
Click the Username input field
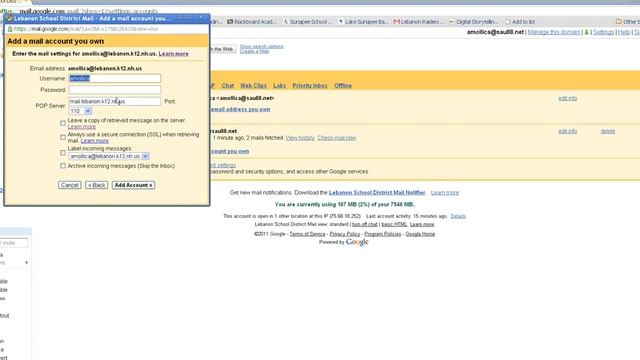[114, 78]
